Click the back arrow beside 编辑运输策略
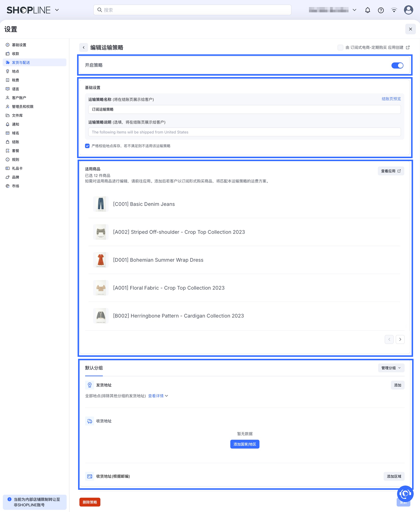Image resolution: width=420 pixels, height=512 pixels. point(84,47)
